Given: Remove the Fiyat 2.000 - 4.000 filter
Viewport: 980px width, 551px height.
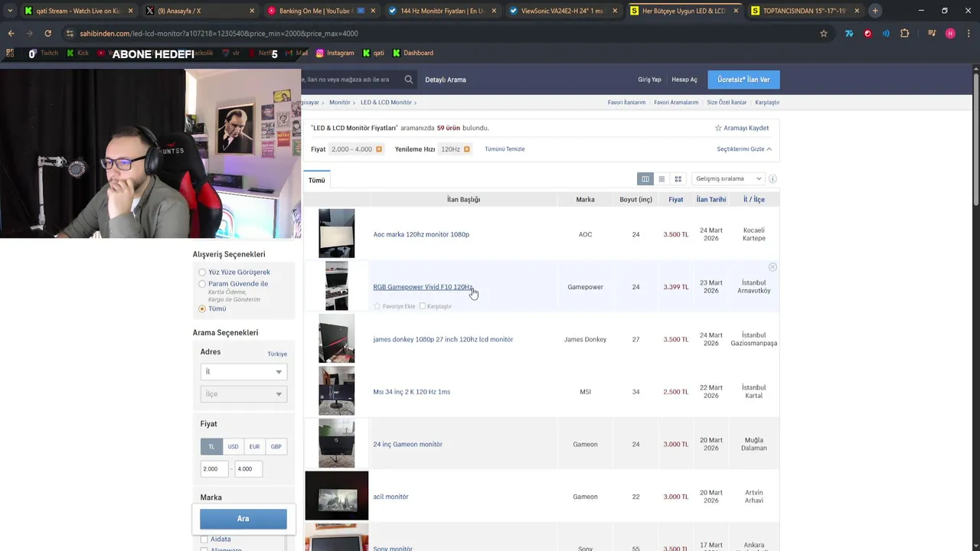Looking at the screenshot, I should pyautogui.click(x=379, y=149).
